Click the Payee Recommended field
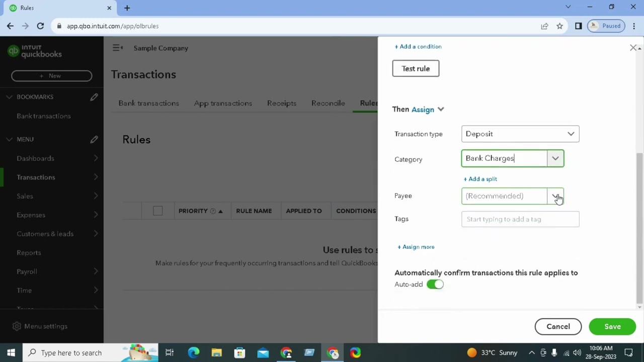The width and height of the screenshot is (644, 362). [x=504, y=196]
